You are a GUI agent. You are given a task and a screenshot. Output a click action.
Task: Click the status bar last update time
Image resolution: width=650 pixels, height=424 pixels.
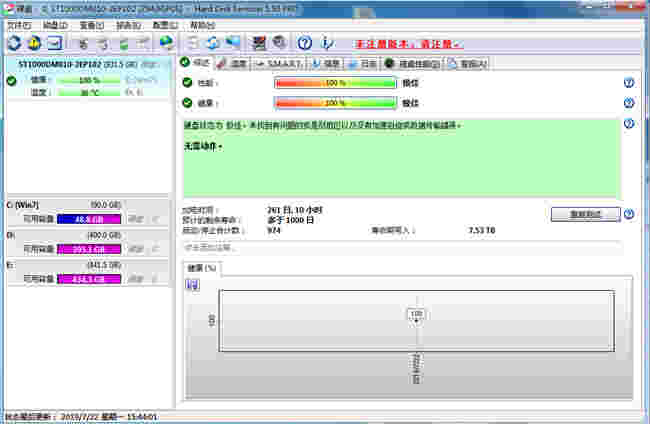pyautogui.click(x=81, y=417)
